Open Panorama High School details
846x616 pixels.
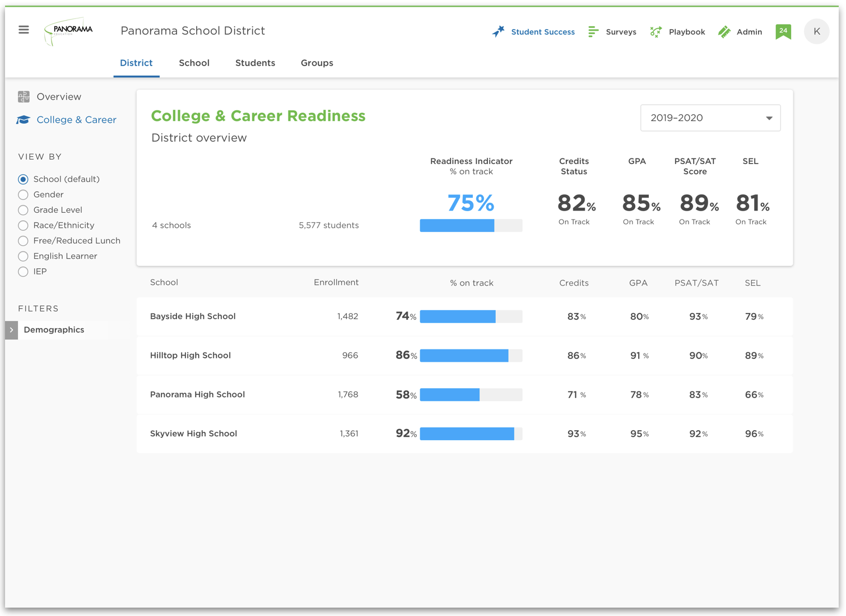pos(197,395)
